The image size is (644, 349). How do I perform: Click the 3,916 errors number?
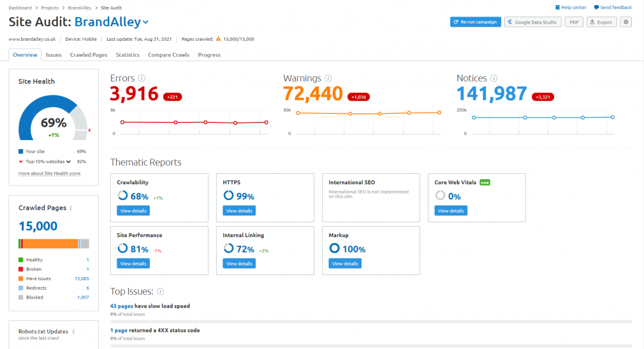point(134,94)
